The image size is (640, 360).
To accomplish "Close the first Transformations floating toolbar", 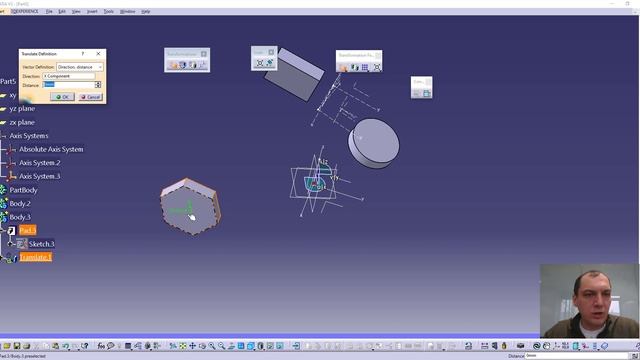I will tap(204, 54).
